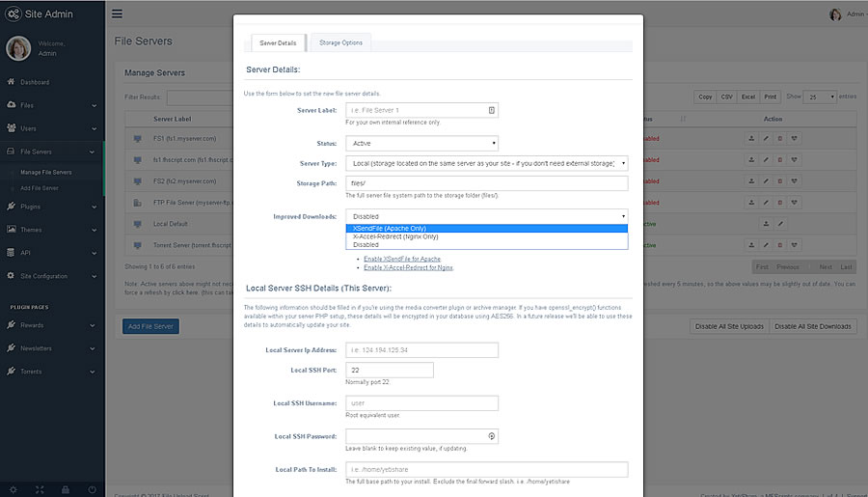Open the Status dropdown showing Active
868x497 pixels.
[x=421, y=144]
